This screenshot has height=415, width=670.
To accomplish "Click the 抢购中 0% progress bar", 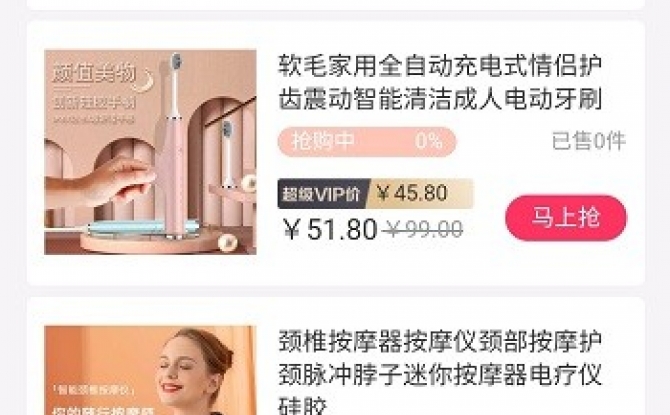I will [x=367, y=141].
